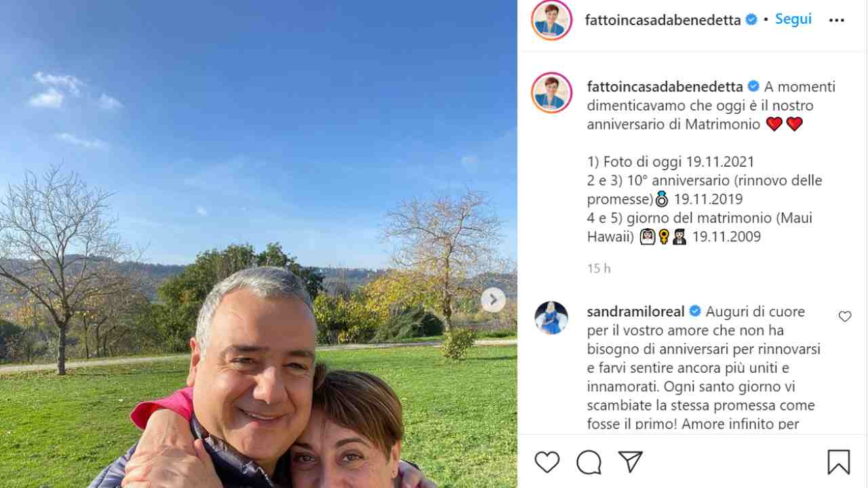Go to next photo in carousel

(x=493, y=300)
